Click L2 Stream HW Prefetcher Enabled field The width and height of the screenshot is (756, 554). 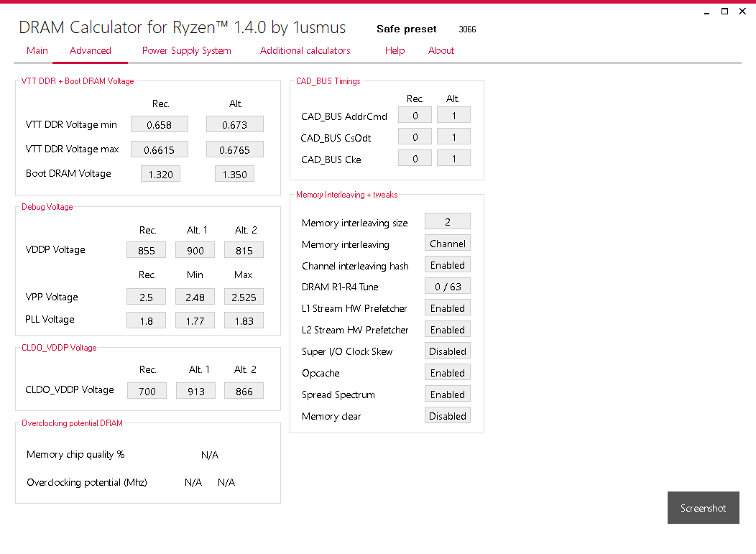pyautogui.click(x=448, y=329)
